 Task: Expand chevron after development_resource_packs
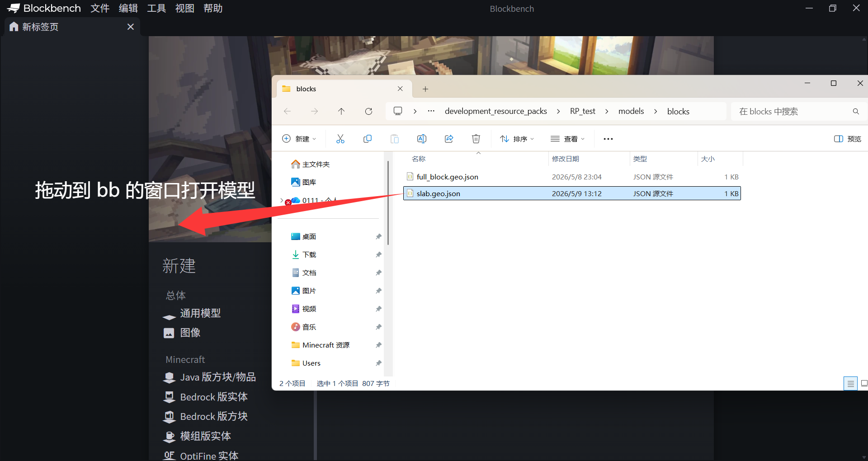(558, 111)
